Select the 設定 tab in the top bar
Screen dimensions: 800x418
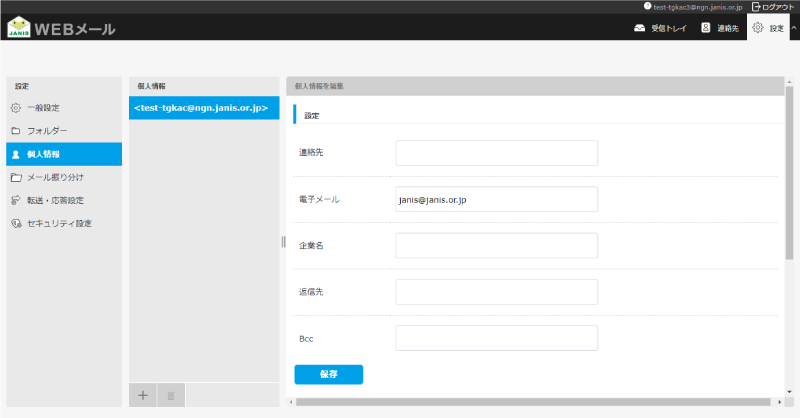click(768, 28)
